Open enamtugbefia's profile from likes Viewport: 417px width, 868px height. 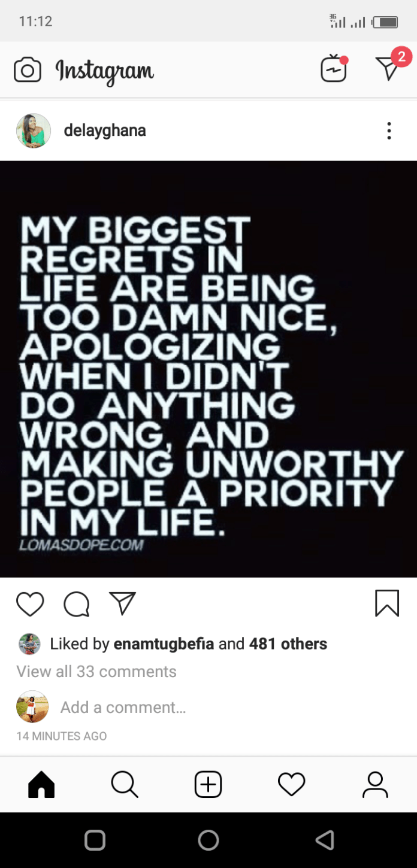[164, 644]
